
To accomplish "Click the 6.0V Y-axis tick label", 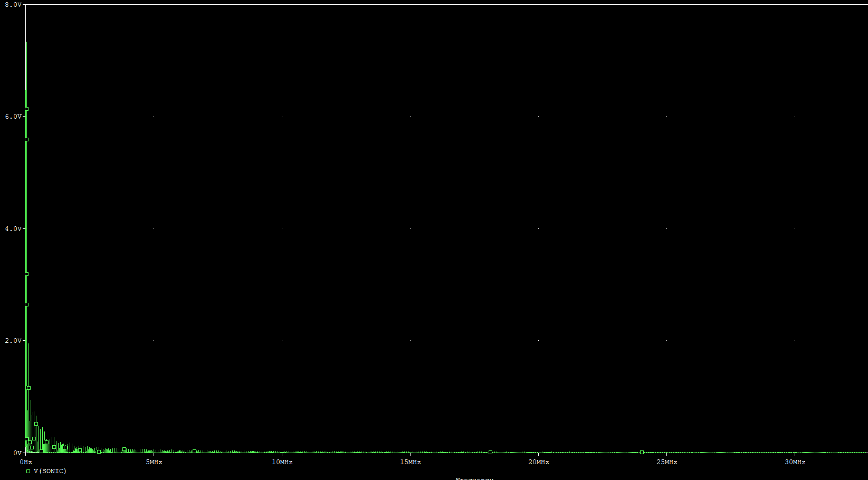I will pyautogui.click(x=13, y=117).
